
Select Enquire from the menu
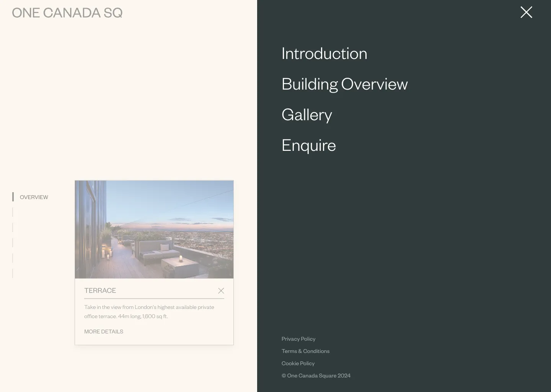click(x=309, y=145)
